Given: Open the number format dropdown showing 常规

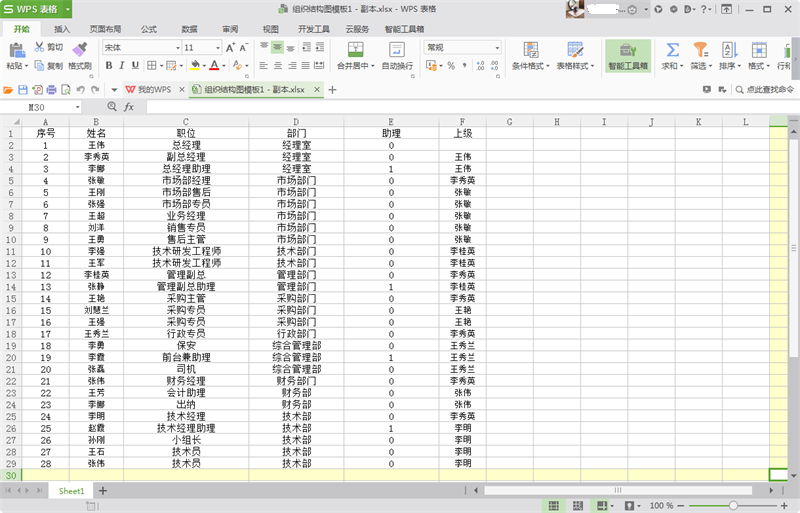Looking at the screenshot, I should [497, 47].
